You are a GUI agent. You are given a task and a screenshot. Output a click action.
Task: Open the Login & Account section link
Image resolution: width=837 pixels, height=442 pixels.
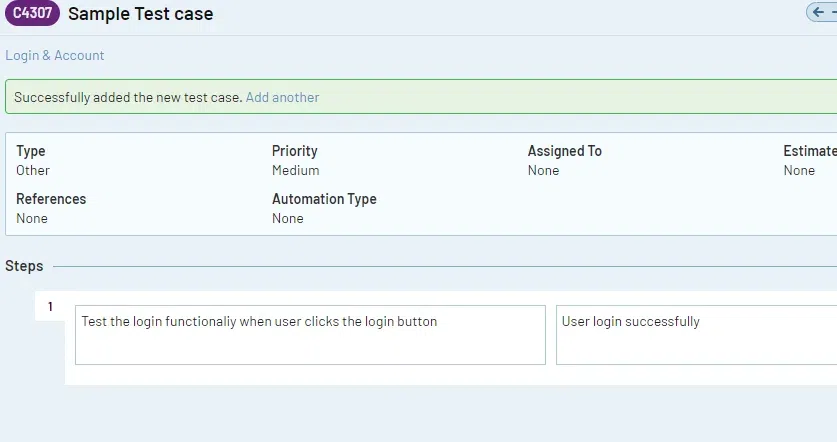tap(55, 56)
